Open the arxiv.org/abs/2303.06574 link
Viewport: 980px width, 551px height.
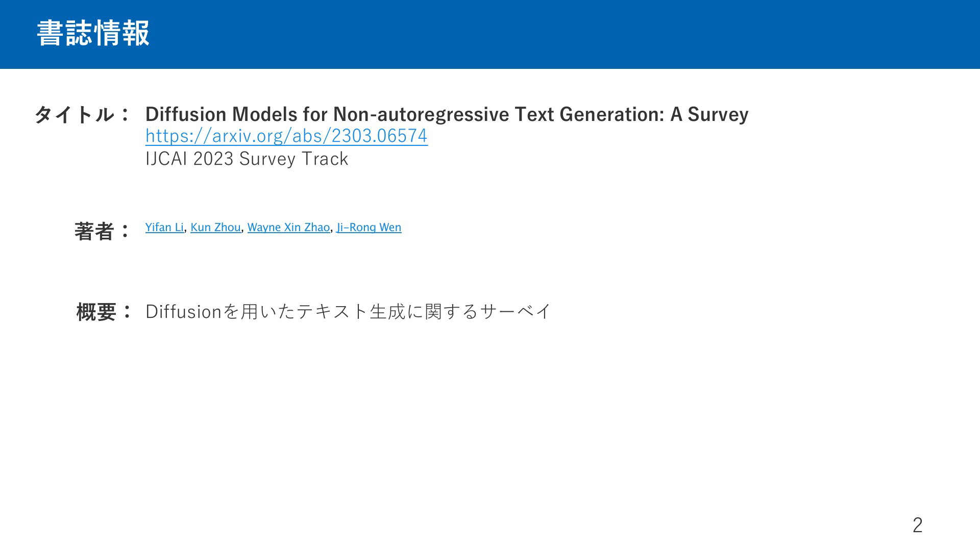point(286,136)
